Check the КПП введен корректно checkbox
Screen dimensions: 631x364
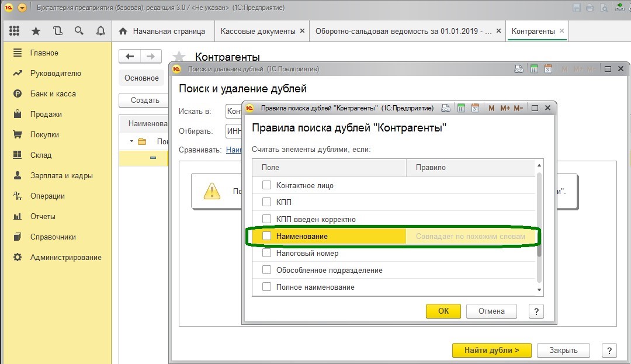[x=266, y=219]
